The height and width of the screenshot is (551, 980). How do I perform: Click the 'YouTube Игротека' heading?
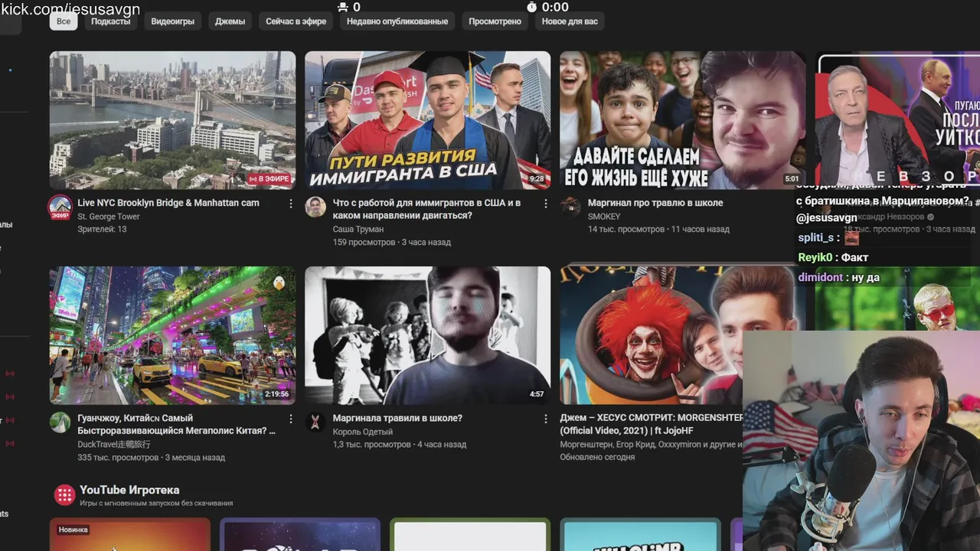pos(129,490)
